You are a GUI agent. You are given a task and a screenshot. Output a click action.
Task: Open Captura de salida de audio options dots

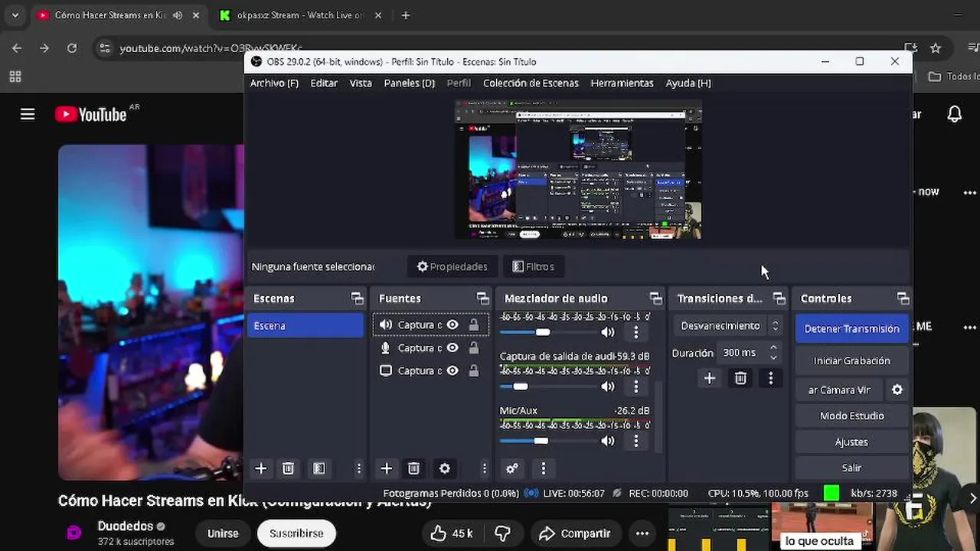pos(636,386)
